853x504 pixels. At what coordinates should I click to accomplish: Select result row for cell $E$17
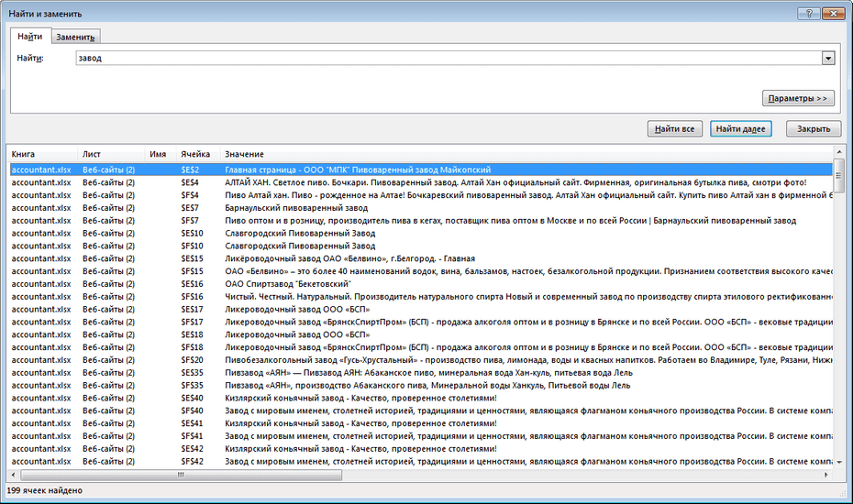(x=421, y=310)
